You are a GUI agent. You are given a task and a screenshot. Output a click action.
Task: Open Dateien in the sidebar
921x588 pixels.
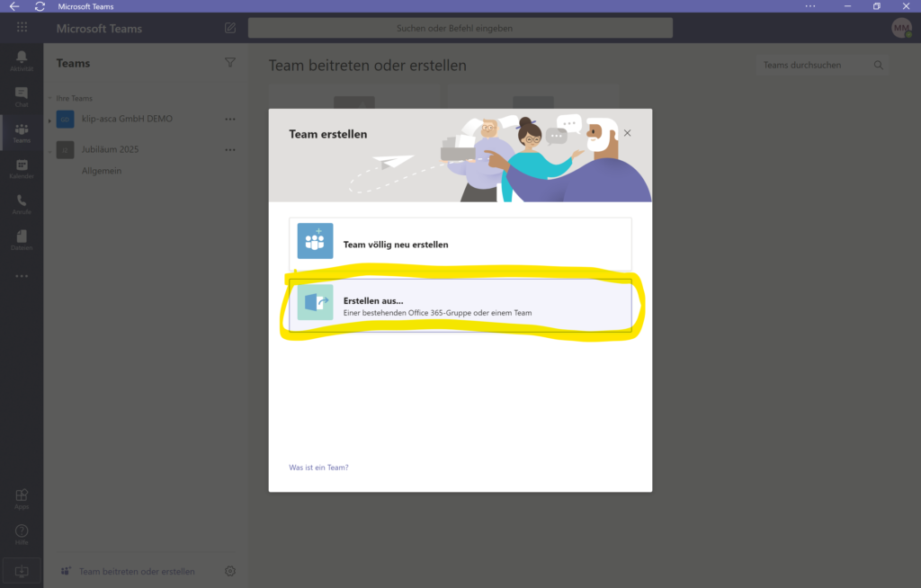click(22, 240)
